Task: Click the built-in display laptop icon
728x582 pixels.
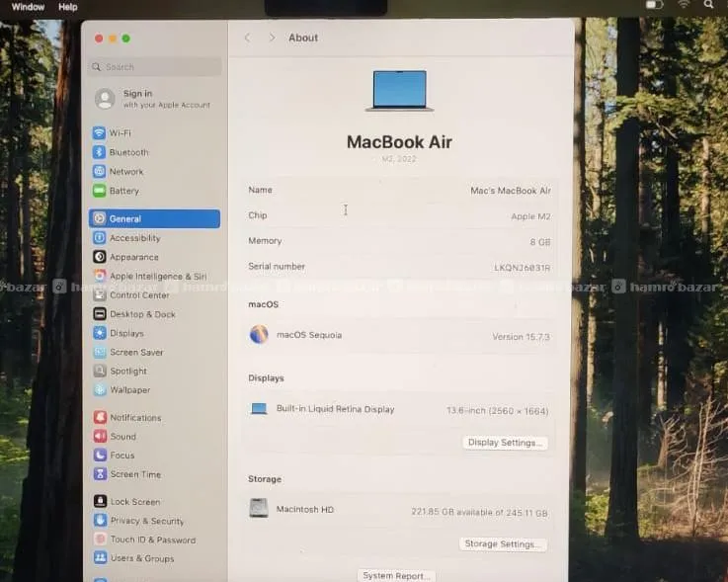Action: (x=259, y=409)
